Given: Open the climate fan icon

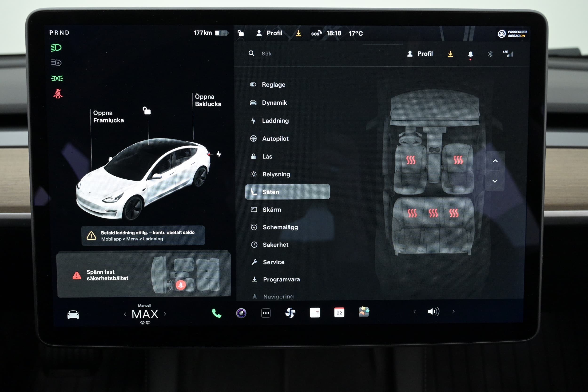Looking at the screenshot, I should (290, 313).
